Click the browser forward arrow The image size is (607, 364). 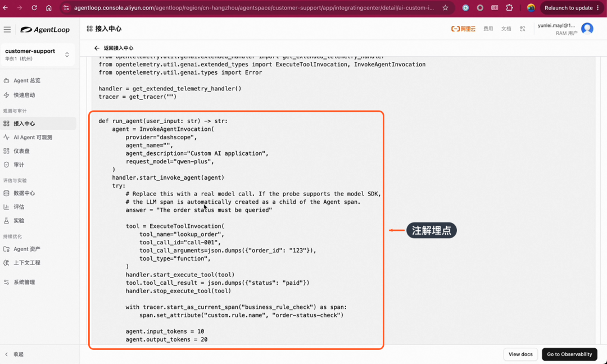tap(20, 8)
